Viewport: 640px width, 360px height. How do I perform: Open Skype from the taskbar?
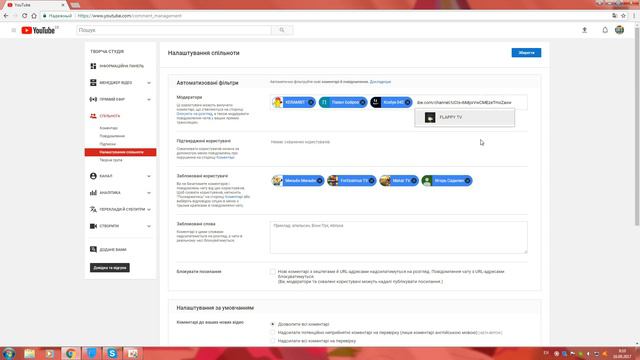pos(112,353)
